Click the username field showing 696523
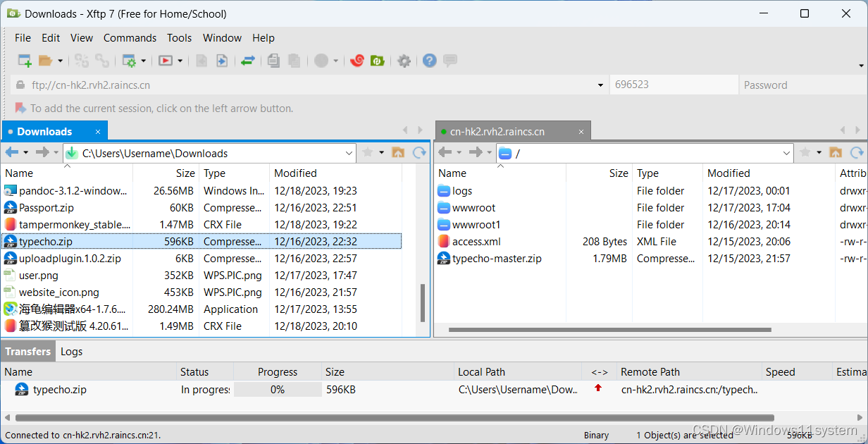The width and height of the screenshot is (868, 444). [674, 85]
